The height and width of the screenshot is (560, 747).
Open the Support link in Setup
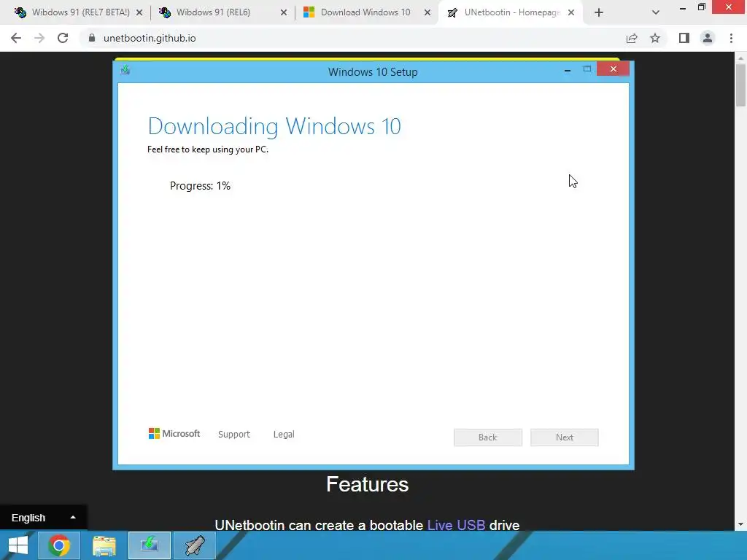pos(234,435)
